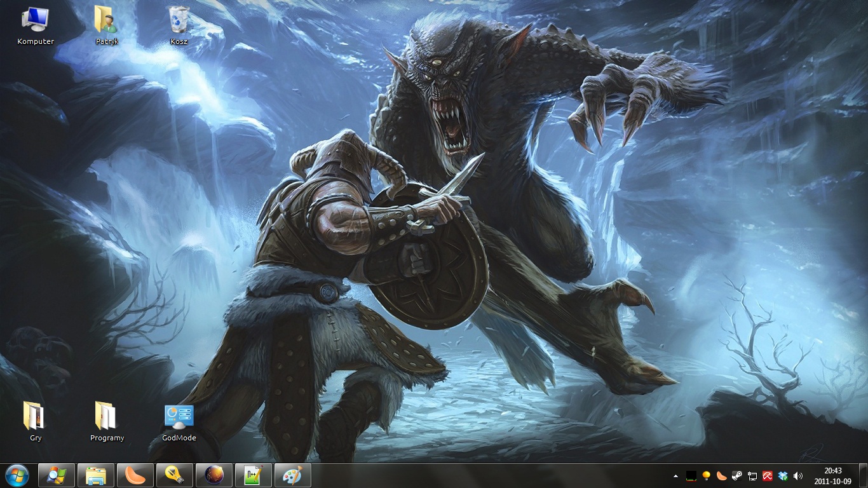Open the network connection tray icon
This screenshot has height=488, width=868.
(x=752, y=476)
